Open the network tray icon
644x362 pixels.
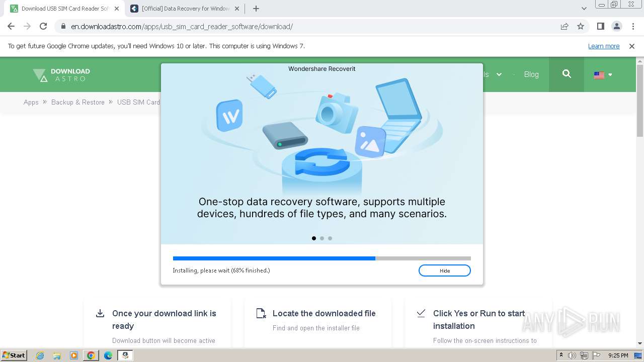pos(585,355)
